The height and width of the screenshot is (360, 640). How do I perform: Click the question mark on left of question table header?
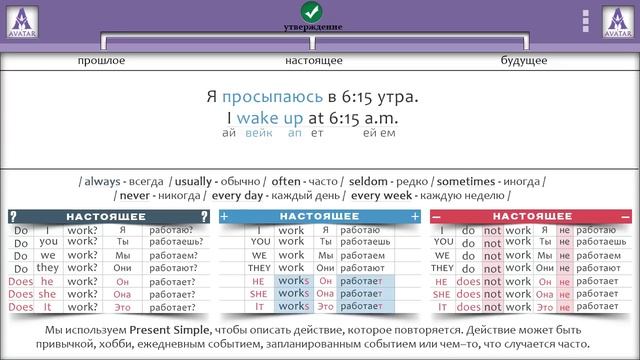(x=13, y=216)
